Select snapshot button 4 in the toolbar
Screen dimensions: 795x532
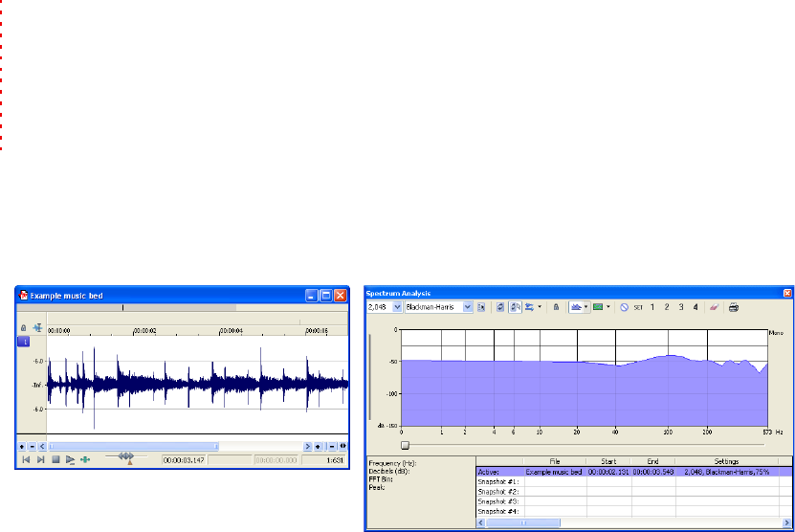[x=696, y=307]
